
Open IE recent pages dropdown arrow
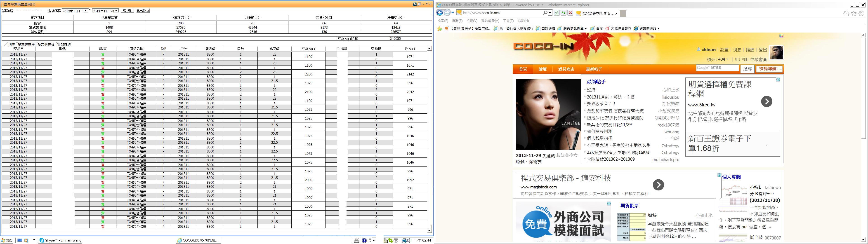[x=453, y=13]
